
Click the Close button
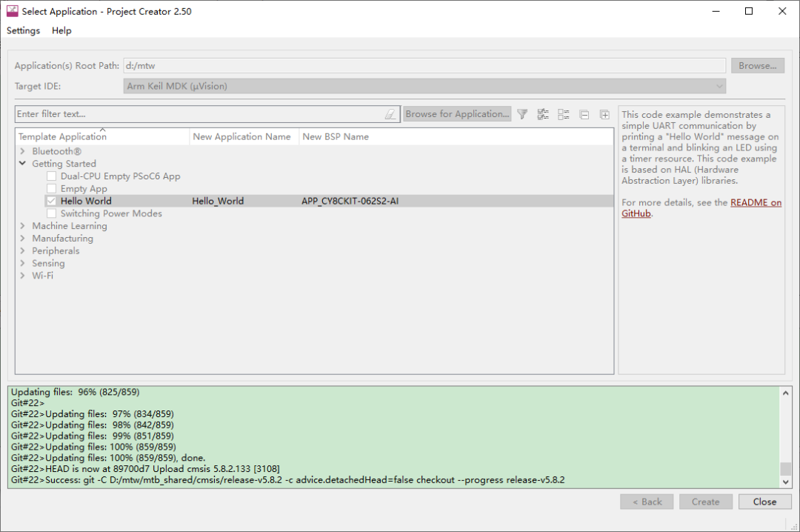764,502
